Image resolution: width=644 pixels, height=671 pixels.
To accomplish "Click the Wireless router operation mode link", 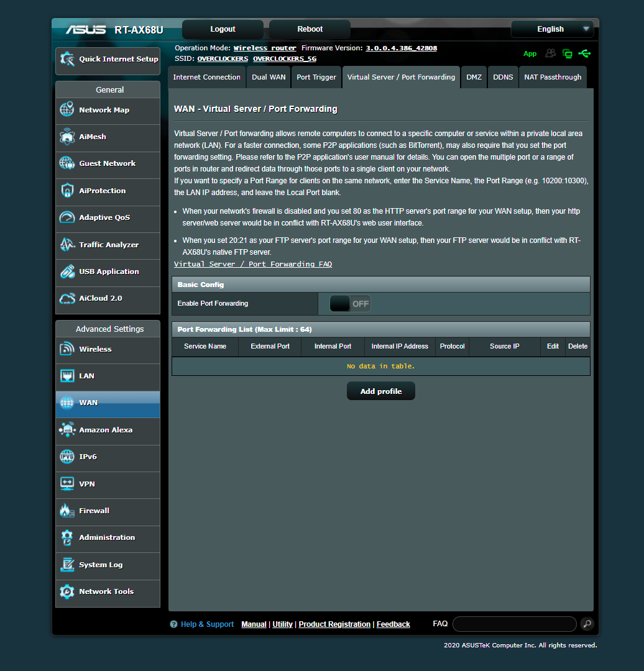I will click(x=265, y=48).
